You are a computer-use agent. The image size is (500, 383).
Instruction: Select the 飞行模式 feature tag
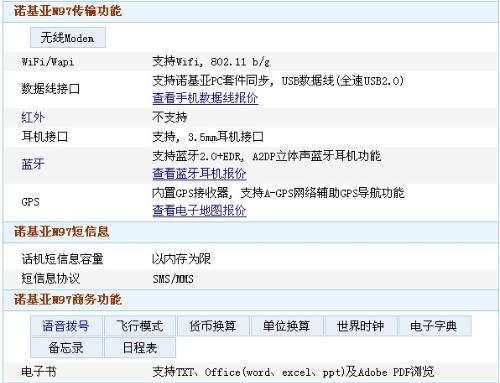(x=140, y=326)
